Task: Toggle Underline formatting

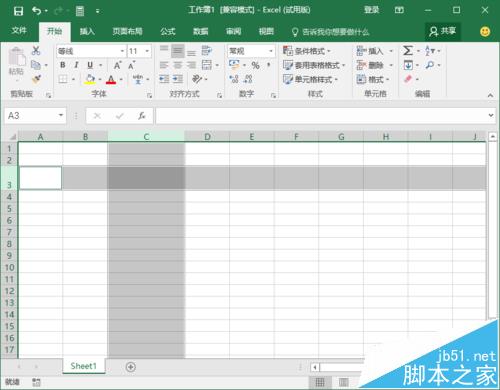Action: pyautogui.click(x=90, y=65)
